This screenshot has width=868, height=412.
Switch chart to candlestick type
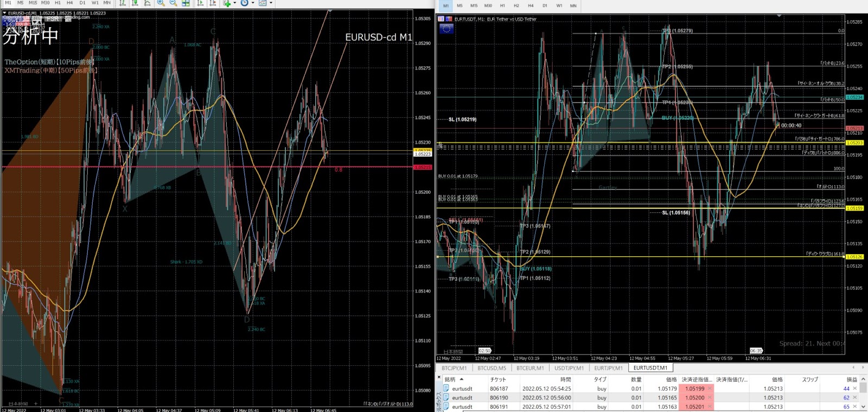135,3
